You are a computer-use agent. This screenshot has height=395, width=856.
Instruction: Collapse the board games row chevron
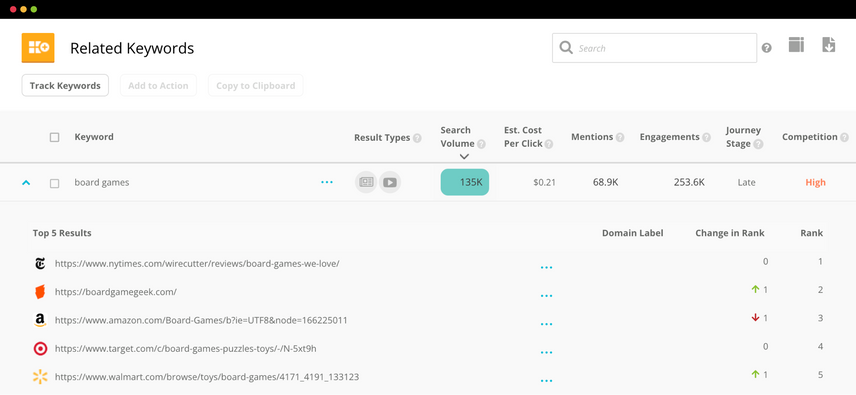(26, 183)
